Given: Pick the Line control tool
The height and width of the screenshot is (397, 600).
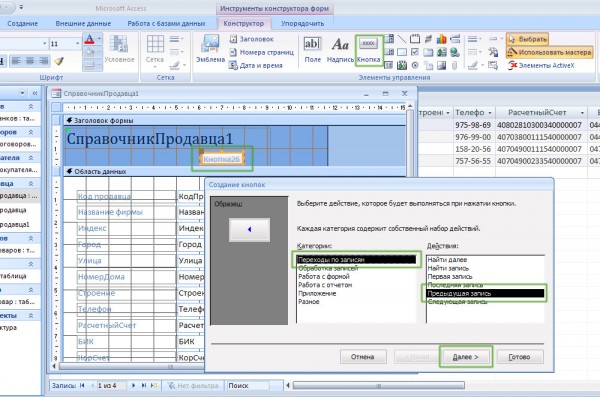Looking at the screenshot, I should coord(402,39).
